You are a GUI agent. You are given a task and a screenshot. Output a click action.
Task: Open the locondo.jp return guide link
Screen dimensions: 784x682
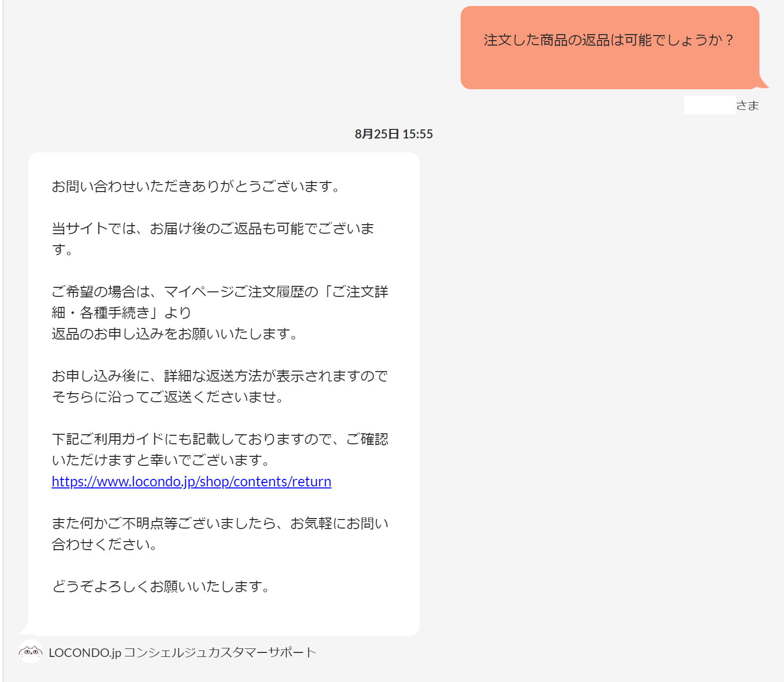point(191,481)
